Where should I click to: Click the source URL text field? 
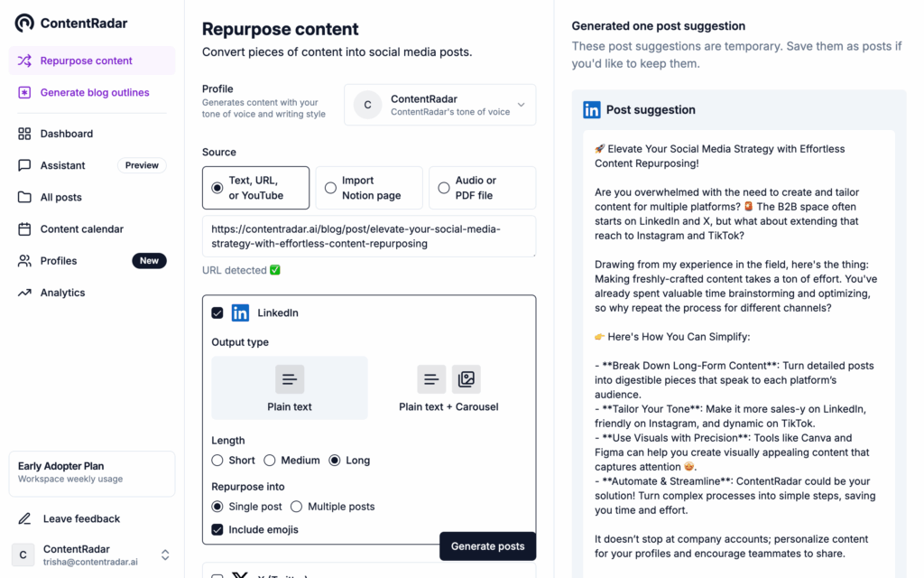pyautogui.click(x=368, y=236)
